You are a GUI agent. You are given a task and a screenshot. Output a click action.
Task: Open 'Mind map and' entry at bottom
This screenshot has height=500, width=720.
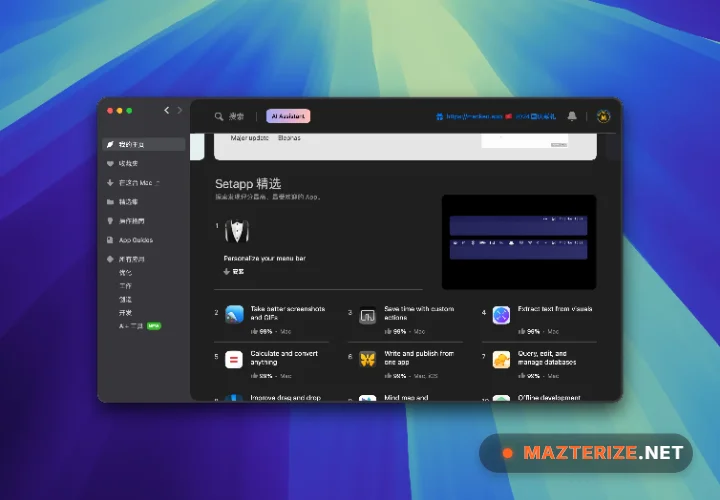point(406,398)
